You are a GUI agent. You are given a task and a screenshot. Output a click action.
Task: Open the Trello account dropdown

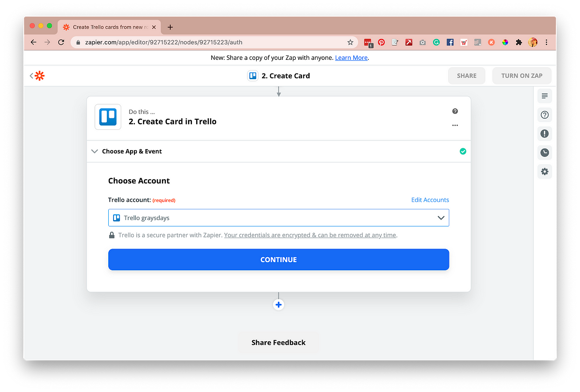click(278, 218)
